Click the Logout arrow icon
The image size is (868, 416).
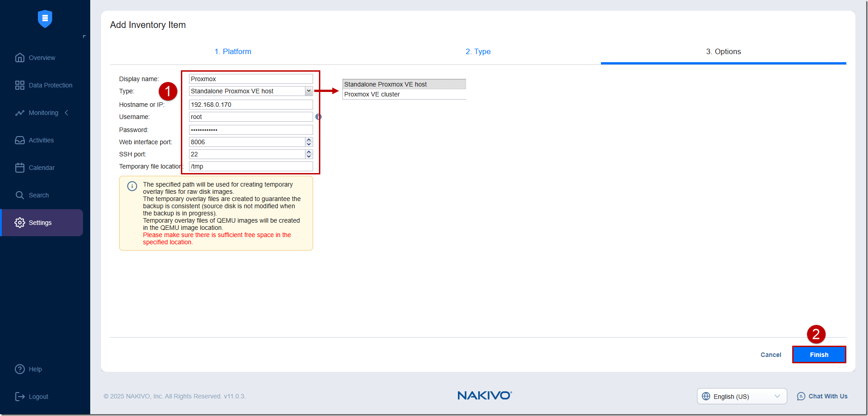pyautogui.click(x=20, y=397)
